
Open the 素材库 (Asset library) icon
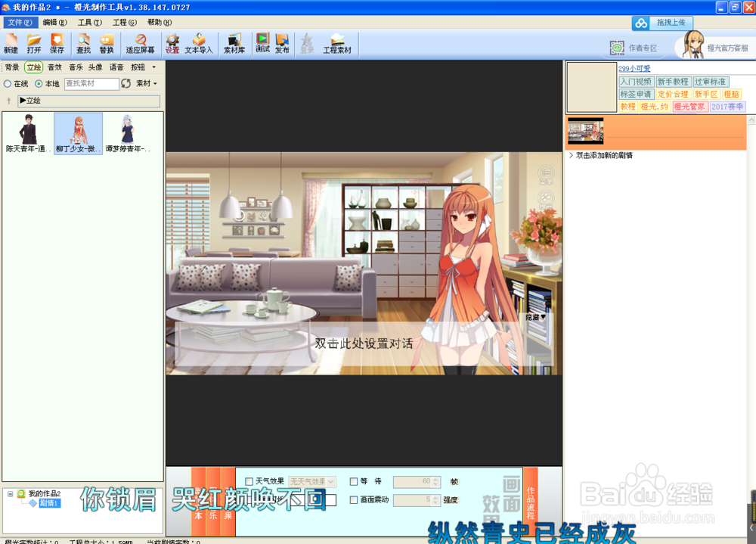pos(234,43)
